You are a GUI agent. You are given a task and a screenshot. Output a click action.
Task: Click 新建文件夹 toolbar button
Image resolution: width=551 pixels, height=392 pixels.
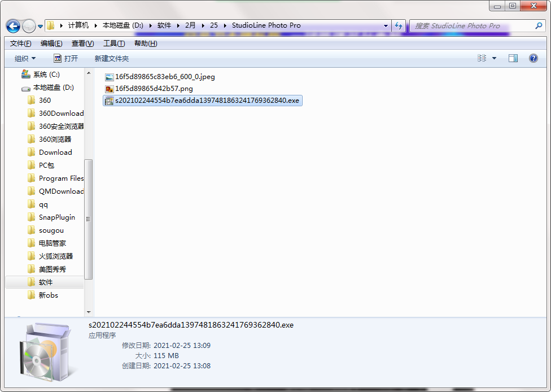click(111, 58)
